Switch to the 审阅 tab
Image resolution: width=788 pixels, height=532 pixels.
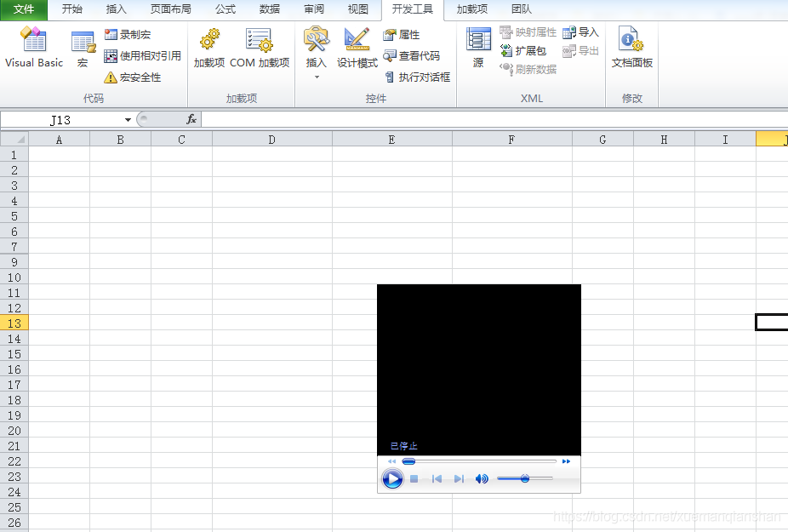314,9
